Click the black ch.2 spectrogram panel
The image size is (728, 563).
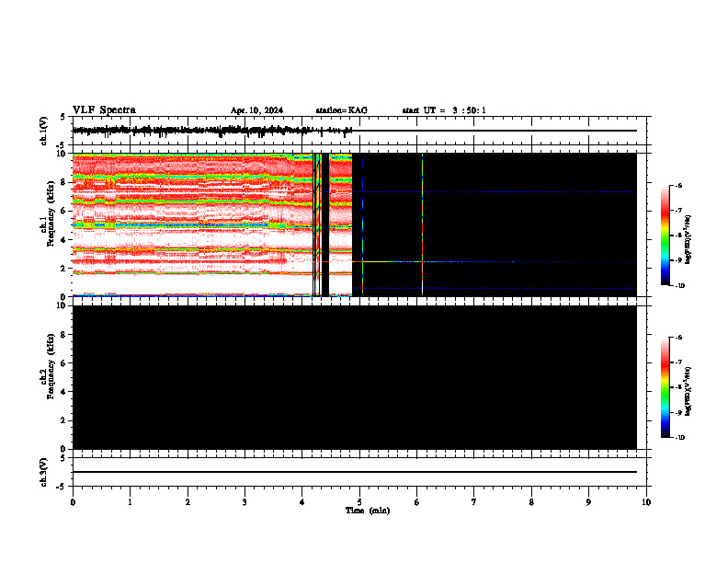355,377
